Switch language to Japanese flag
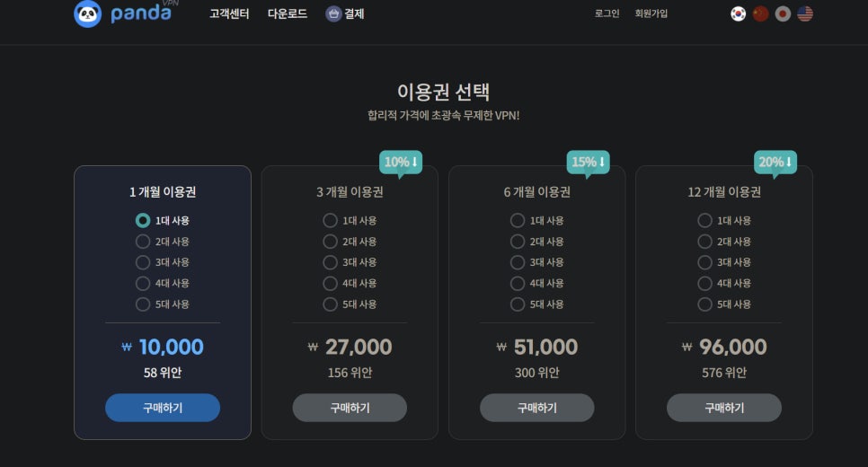The image size is (868, 467). click(x=783, y=13)
